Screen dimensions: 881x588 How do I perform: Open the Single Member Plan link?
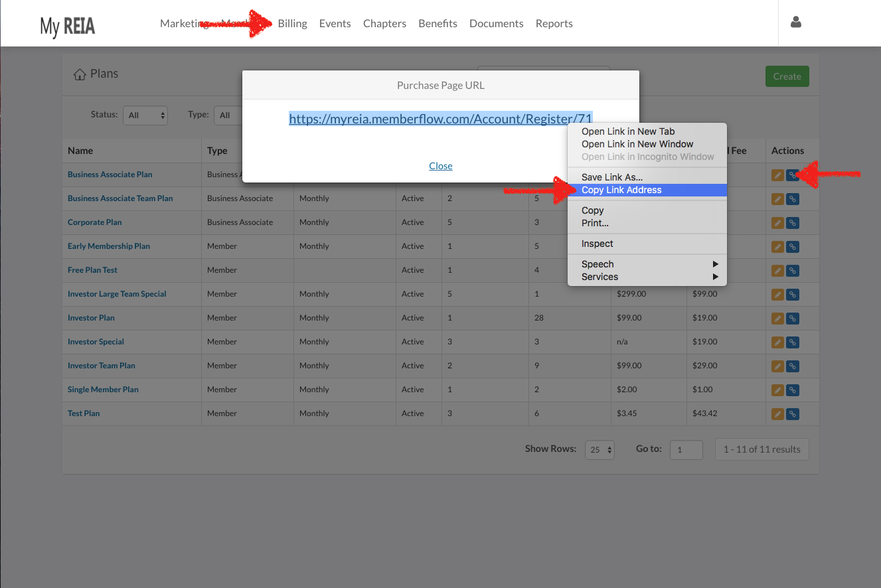pyautogui.click(x=103, y=390)
